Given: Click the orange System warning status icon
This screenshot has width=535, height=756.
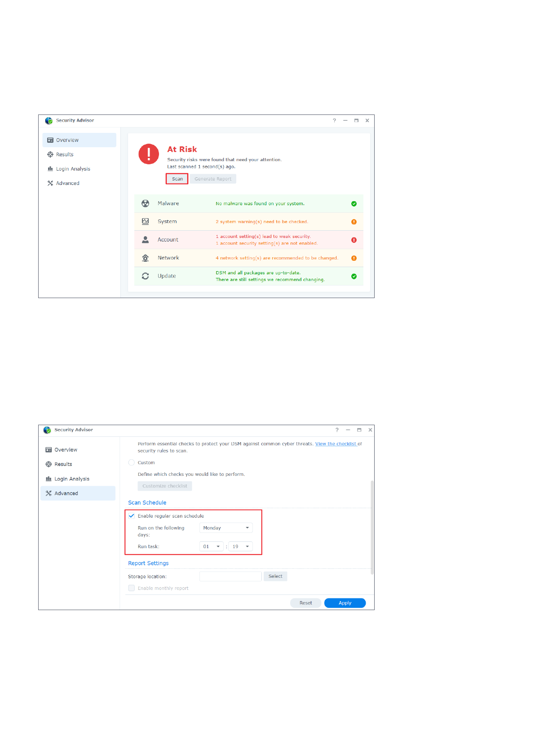Looking at the screenshot, I should 354,222.
